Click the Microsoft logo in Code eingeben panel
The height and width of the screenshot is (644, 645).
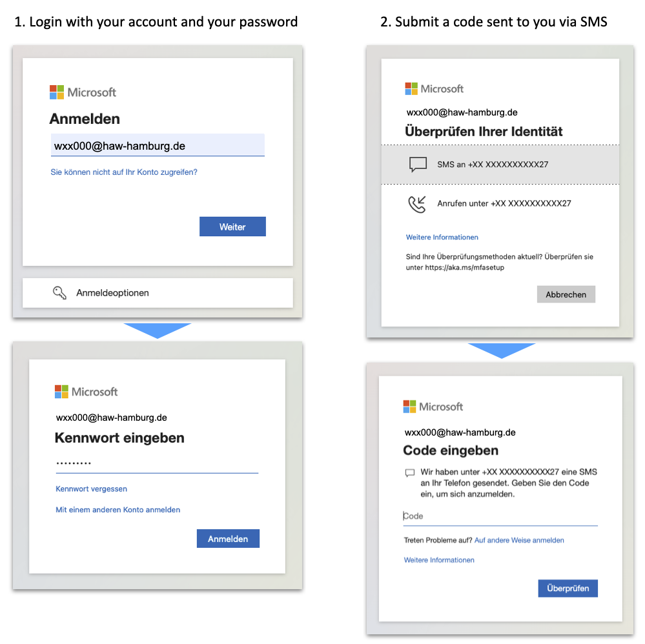433,407
